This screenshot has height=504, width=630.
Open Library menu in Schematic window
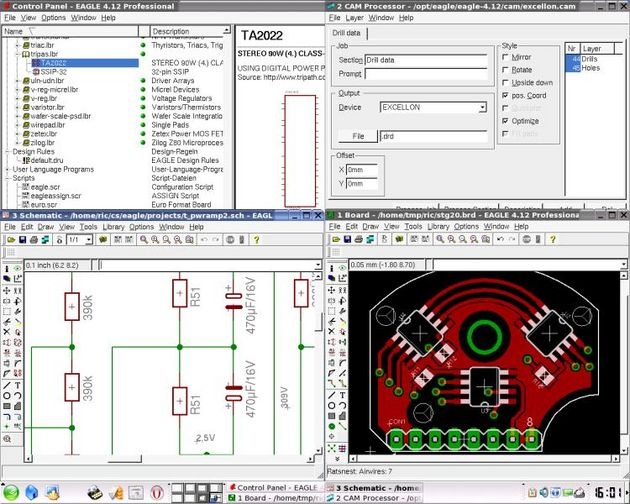pyautogui.click(x=113, y=227)
